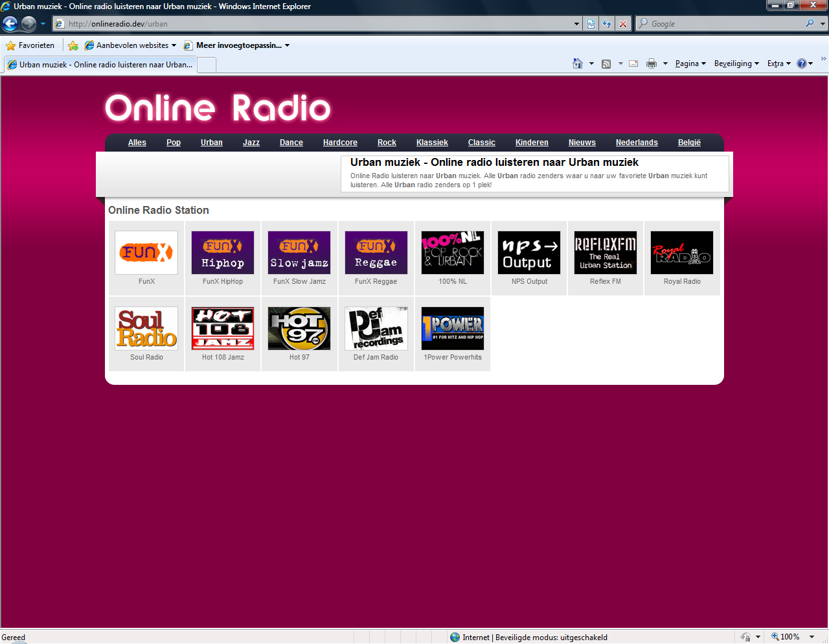829x644 pixels.
Task: Open the Favorieten star button
Action: (30, 45)
